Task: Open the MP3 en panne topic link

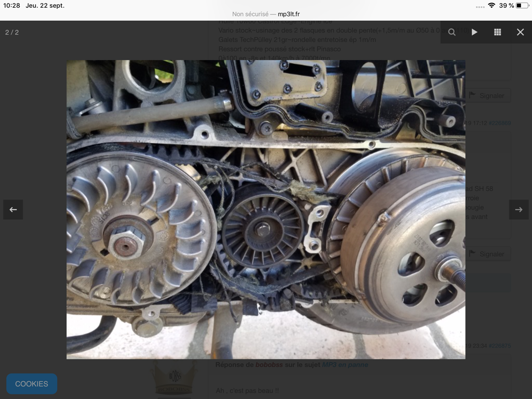Action: [345, 365]
